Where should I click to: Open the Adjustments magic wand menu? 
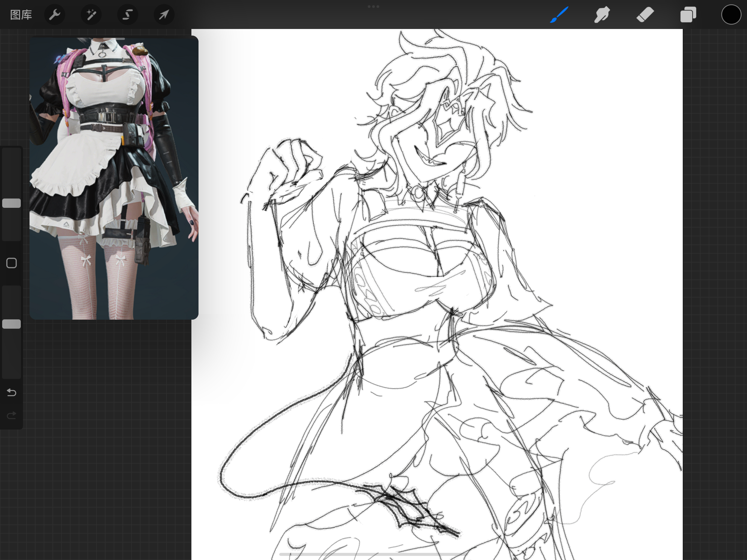coord(91,14)
